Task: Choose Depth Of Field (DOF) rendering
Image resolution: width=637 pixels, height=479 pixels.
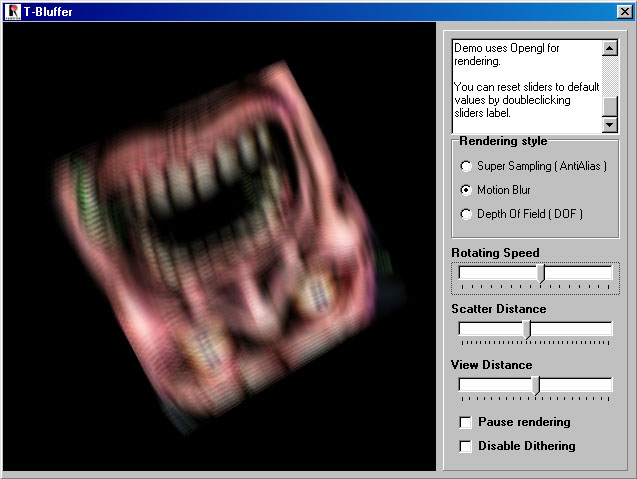Action: (466, 214)
